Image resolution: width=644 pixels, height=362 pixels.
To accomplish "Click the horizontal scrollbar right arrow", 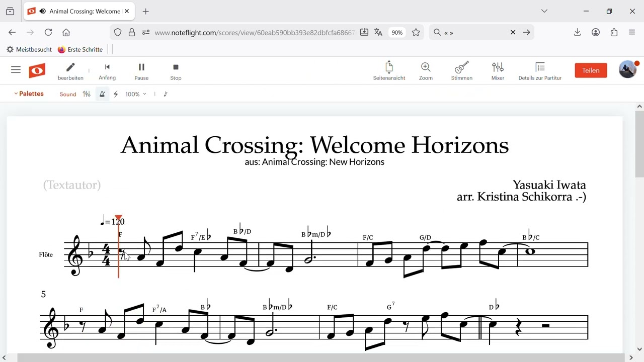I will coord(631,357).
